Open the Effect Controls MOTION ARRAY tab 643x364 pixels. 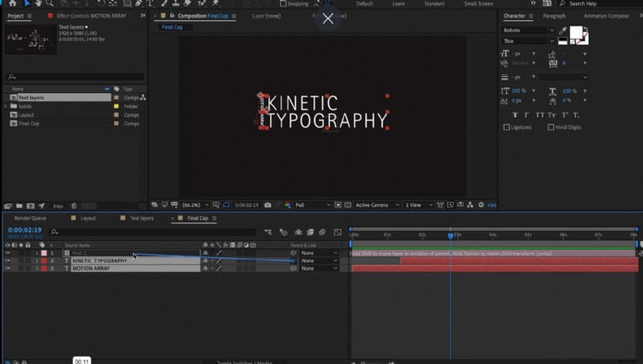92,16
